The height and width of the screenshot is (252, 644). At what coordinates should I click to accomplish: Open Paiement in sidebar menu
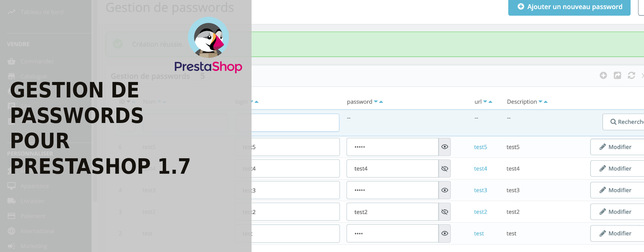click(x=33, y=216)
